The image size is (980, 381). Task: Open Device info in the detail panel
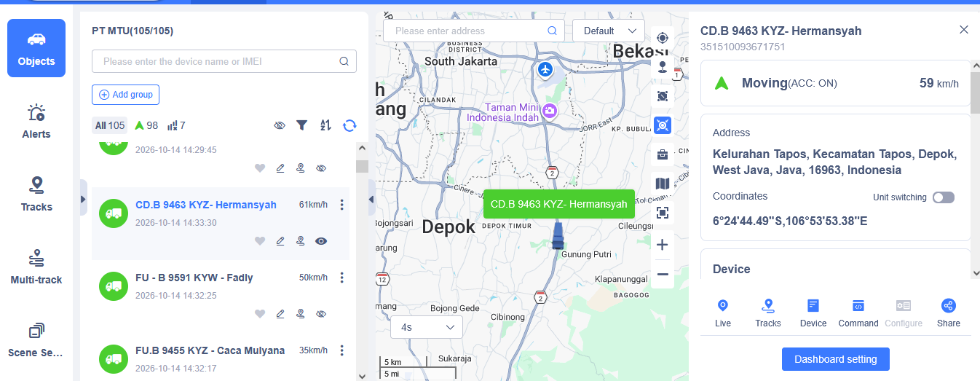point(813,313)
